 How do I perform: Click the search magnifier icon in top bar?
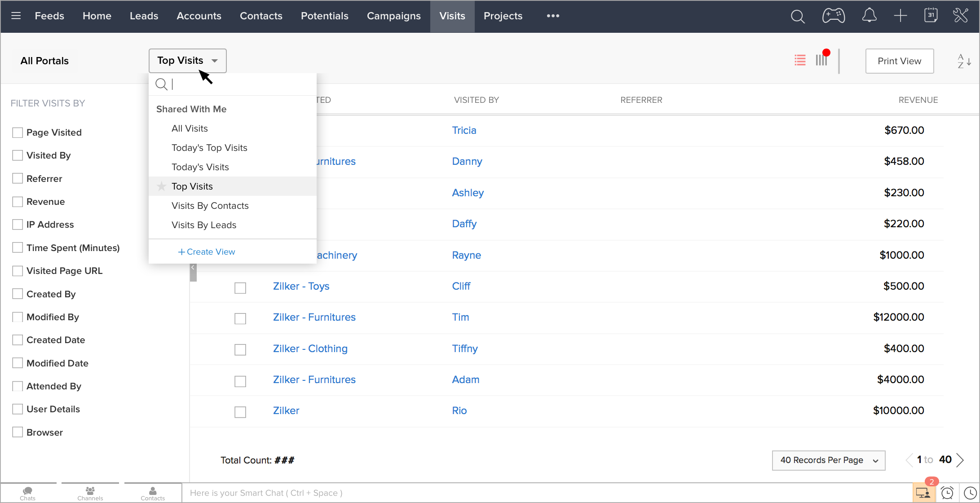798,16
